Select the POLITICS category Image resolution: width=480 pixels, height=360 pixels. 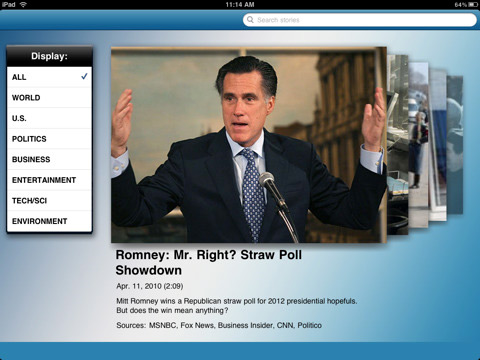pyautogui.click(x=49, y=139)
